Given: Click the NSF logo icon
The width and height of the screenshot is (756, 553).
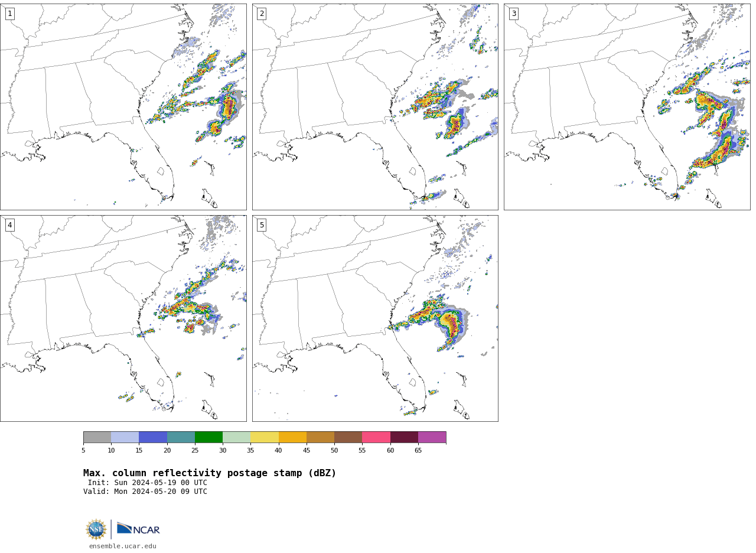Looking at the screenshot, I should coord(96,529).
